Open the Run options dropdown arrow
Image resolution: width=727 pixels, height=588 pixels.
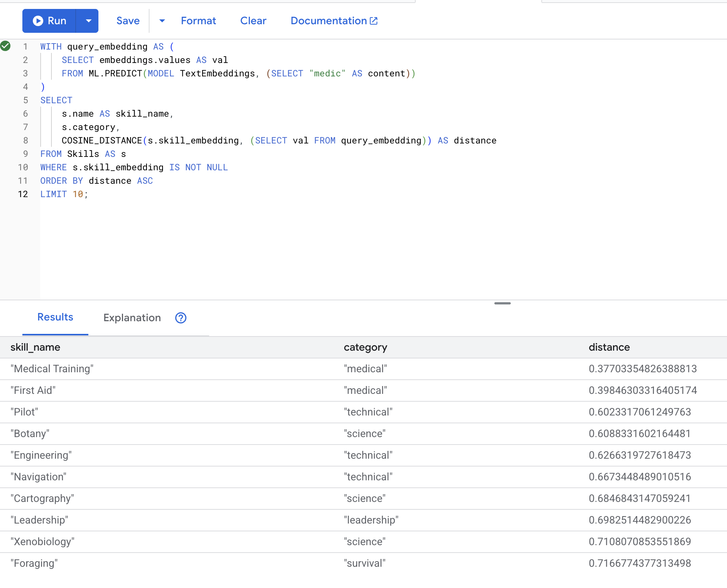(88, 21)
